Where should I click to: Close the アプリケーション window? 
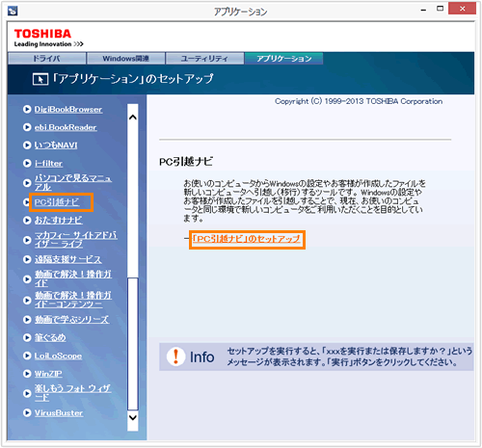tap(462, 9)
